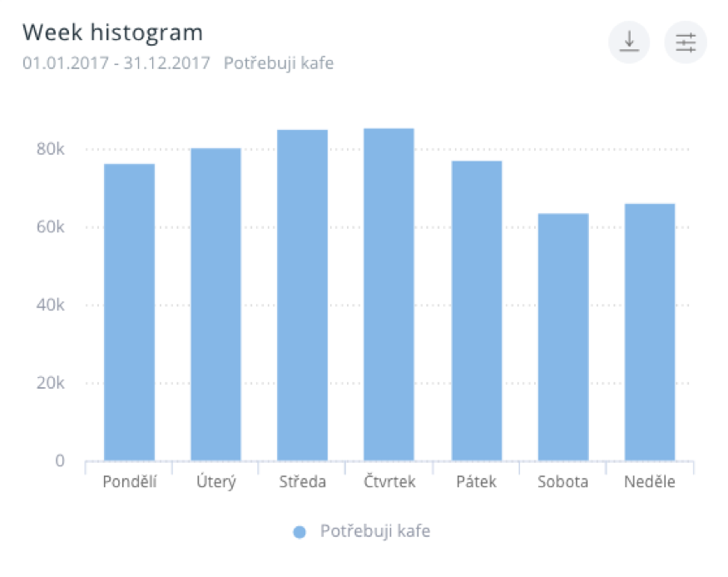Open the chart filter settings icon
Image resolution: width=728 pixels, height=577 pixels.
[685, 42]
